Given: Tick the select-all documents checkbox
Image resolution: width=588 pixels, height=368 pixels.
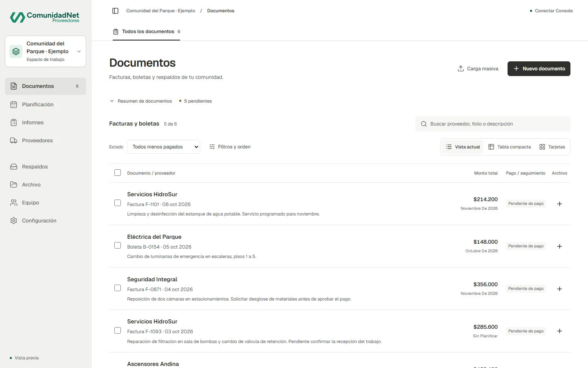Looking at the screenshot, I should click(118, 173).
